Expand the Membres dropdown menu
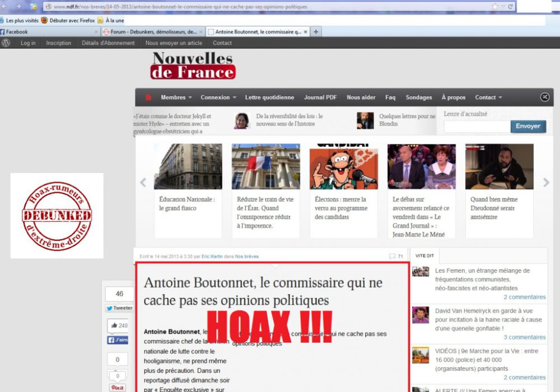The image size is (560, 392). coord(176,97)
